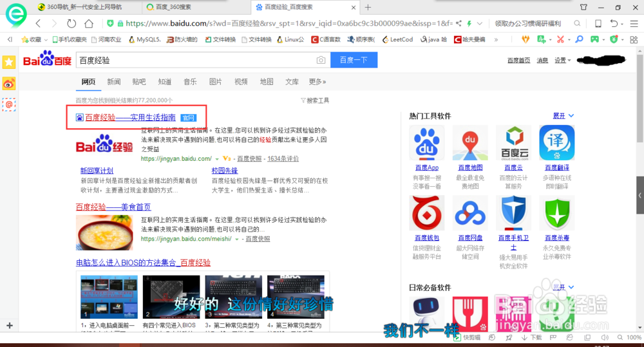Click the green lightning speed-mode icon

point(469,23)
